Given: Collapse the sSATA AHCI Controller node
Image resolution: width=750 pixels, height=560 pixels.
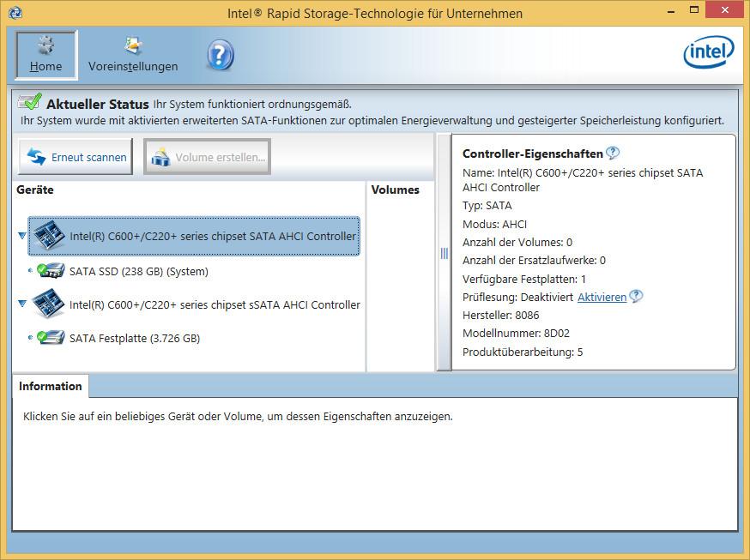Looking at the screenshot, I should coord(22,304).
